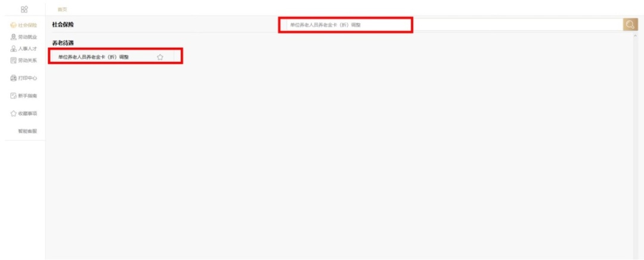Select the 社会保险 sidebar icon
644x260 pixels.
(x=13, y=26)
